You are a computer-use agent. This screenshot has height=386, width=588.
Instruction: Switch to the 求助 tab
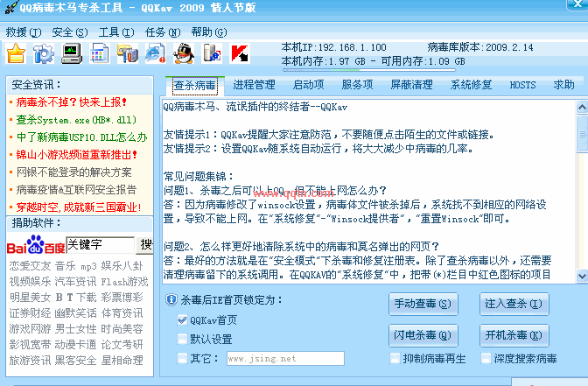[x=564, y=85]
